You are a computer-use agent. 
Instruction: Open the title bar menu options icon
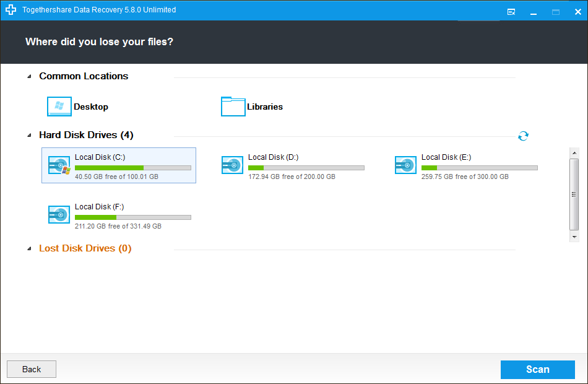[x=511, y=12]
